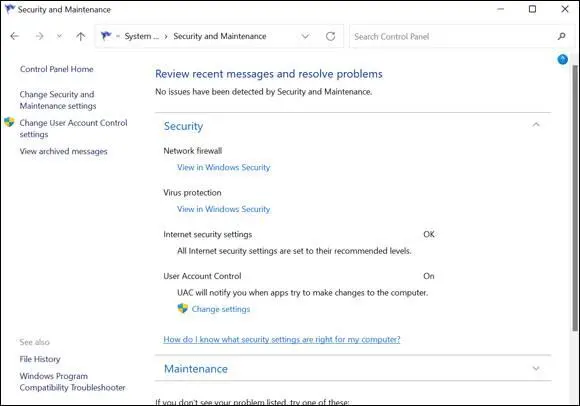
Task: Click the Internet security settings label
Action: point(208,234)
